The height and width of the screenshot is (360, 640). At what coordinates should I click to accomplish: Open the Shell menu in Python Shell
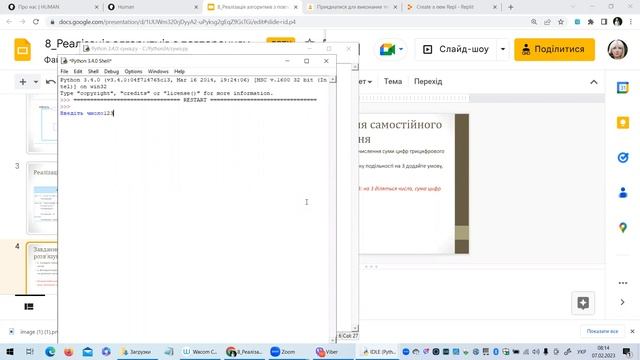pyautogui.click(x=93, y=71)
